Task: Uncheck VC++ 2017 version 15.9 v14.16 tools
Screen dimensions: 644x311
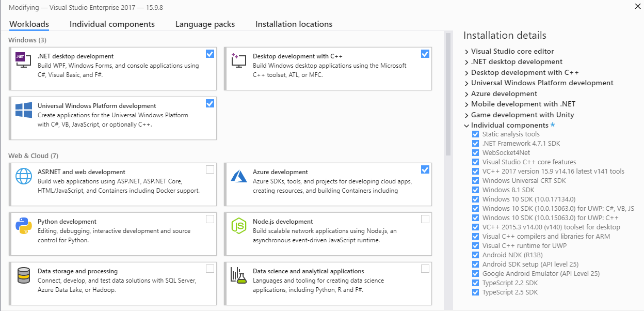Action: pos(475,172)
